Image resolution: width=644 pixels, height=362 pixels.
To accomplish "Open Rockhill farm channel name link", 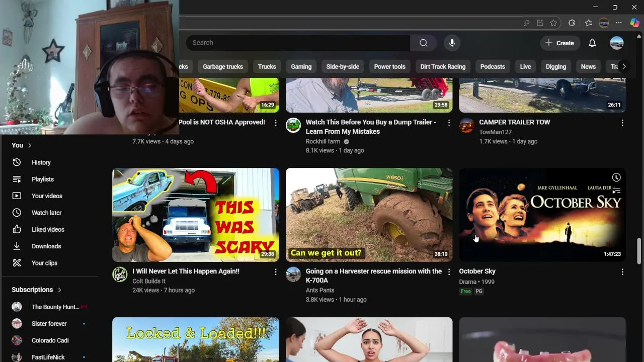I will [x=323, y=142].
